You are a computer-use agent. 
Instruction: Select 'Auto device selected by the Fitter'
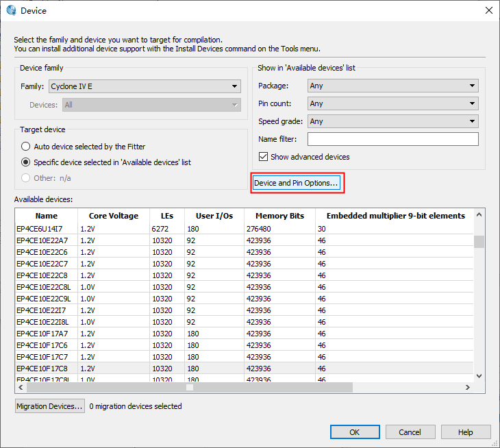(26, 147)
